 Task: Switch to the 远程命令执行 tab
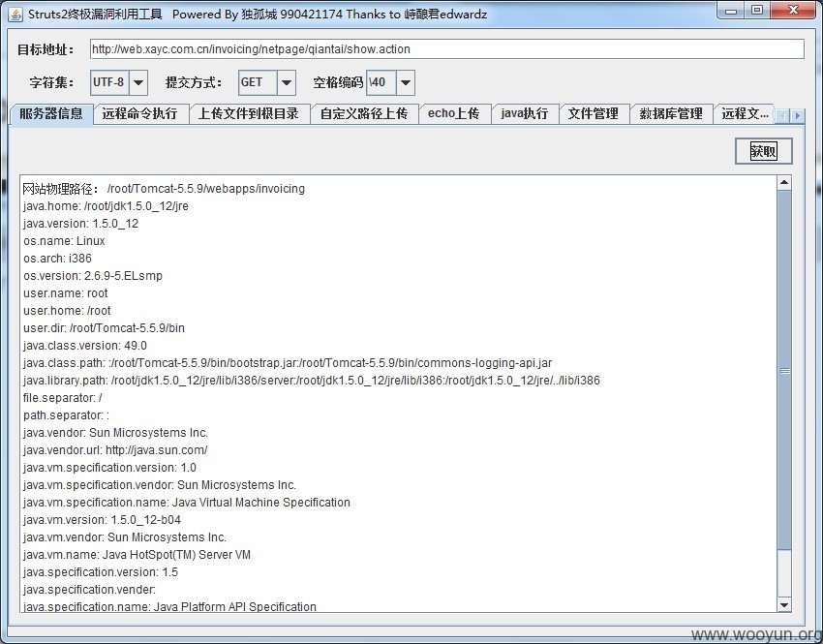(140, 114)
